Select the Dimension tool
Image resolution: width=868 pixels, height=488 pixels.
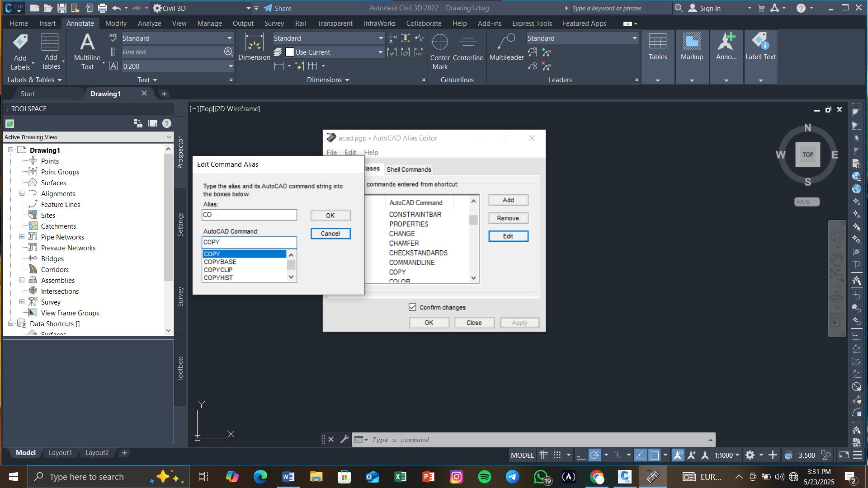pyautogui.click(x=254, y=47)
